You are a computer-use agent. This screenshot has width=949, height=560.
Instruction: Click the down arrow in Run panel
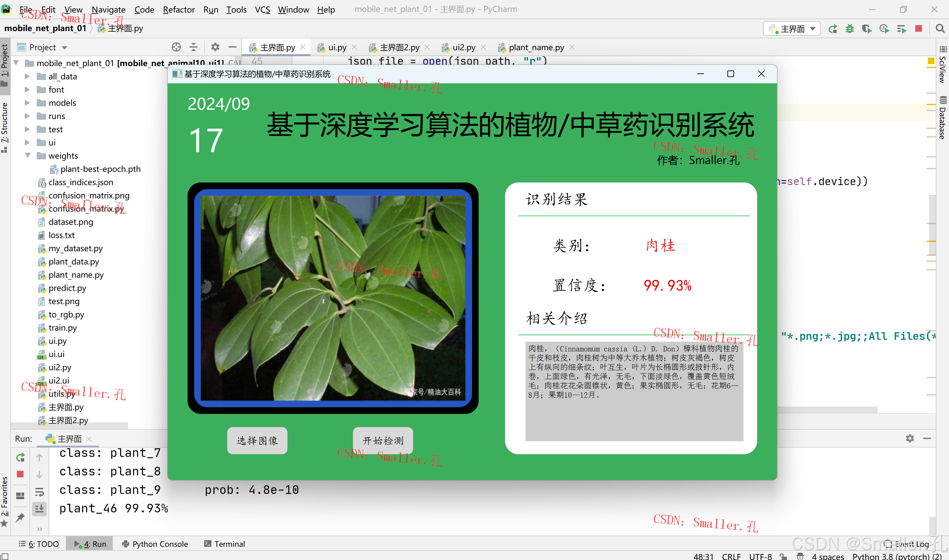pos(39,474)
